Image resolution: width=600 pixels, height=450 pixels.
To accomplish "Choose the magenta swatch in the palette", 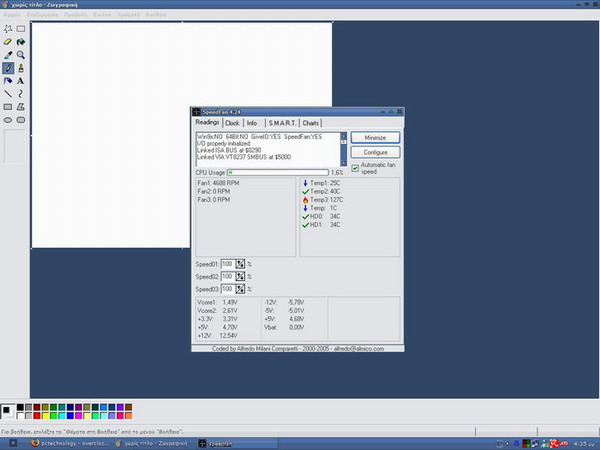I will click(x=78, y=416).
